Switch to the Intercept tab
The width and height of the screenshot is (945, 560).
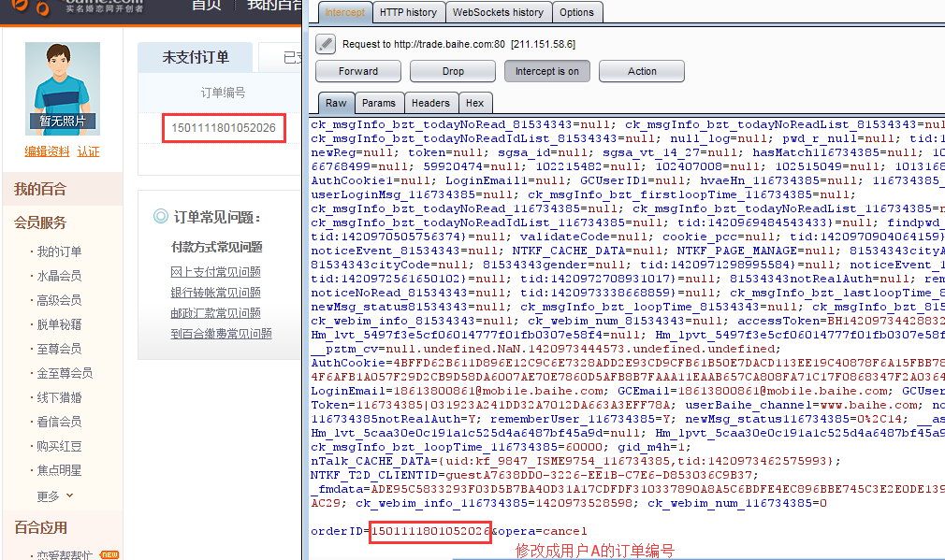click(x=344, y=12)
